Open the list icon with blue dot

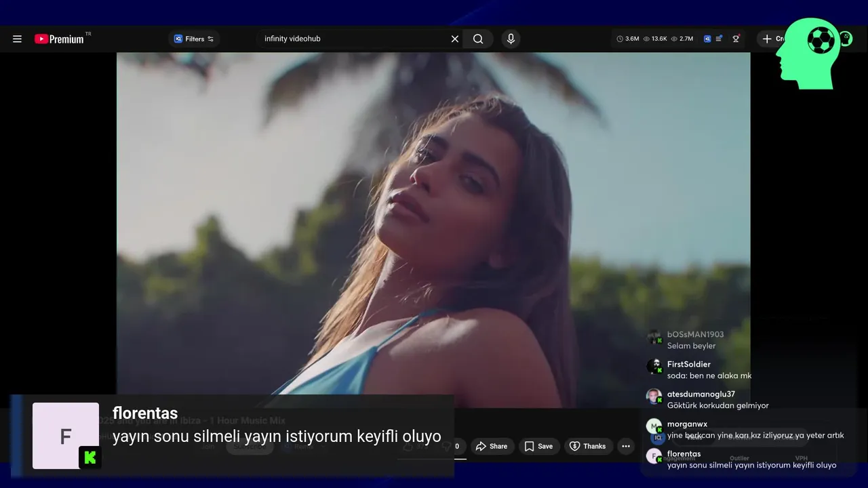pos(719,39)
